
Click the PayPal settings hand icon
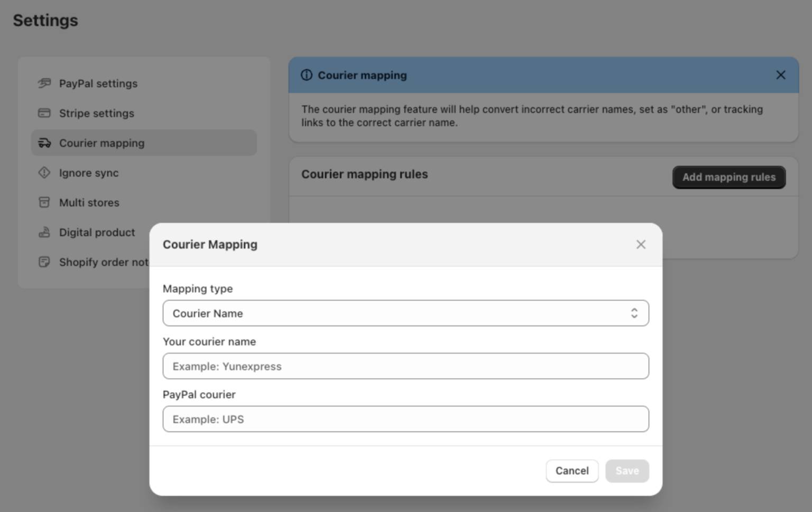tap(44, 83)
